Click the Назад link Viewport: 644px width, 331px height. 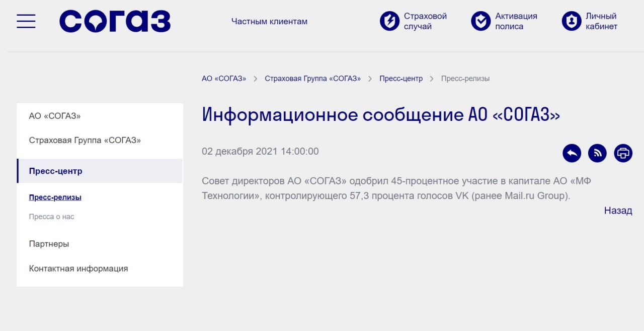pyautogui.click(x=618, y=211)
